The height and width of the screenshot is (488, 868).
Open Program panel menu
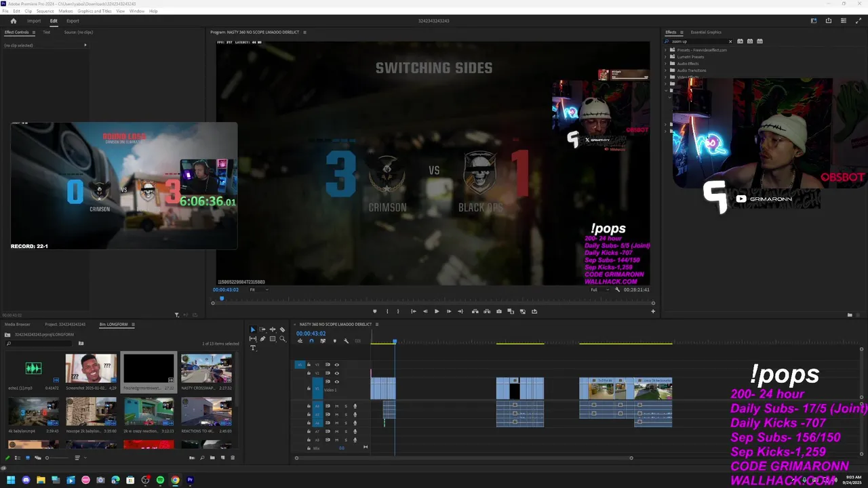click(304, 32)
